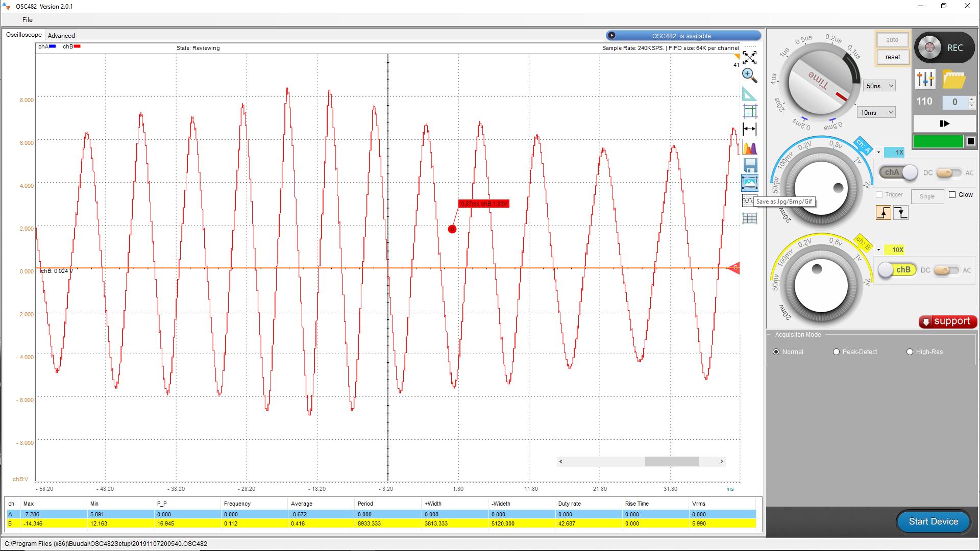Select the Peak-Detect acquisition mode
This screenshot has height=551, width=980.
pos(836,352)
